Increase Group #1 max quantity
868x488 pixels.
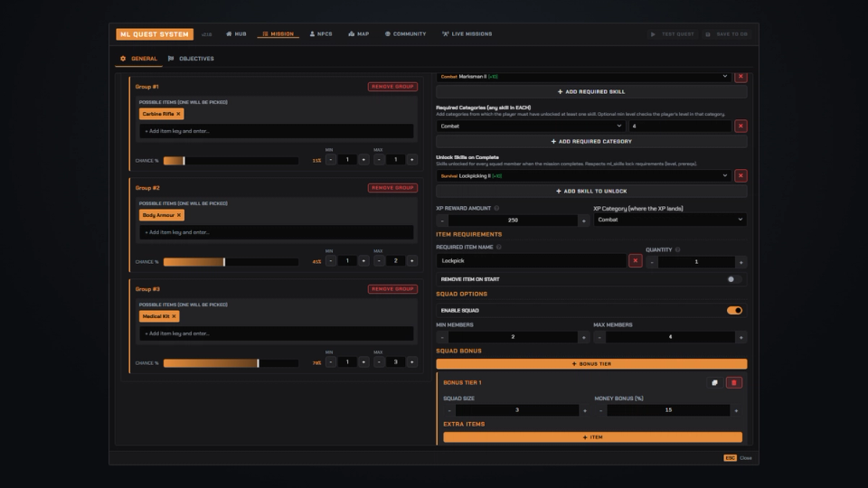click(412, 159)
